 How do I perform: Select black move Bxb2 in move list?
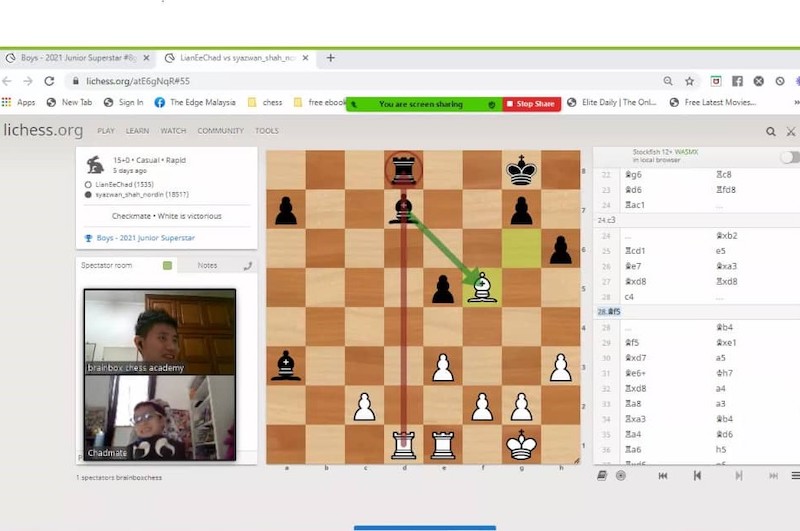click(x=727, y=236)
